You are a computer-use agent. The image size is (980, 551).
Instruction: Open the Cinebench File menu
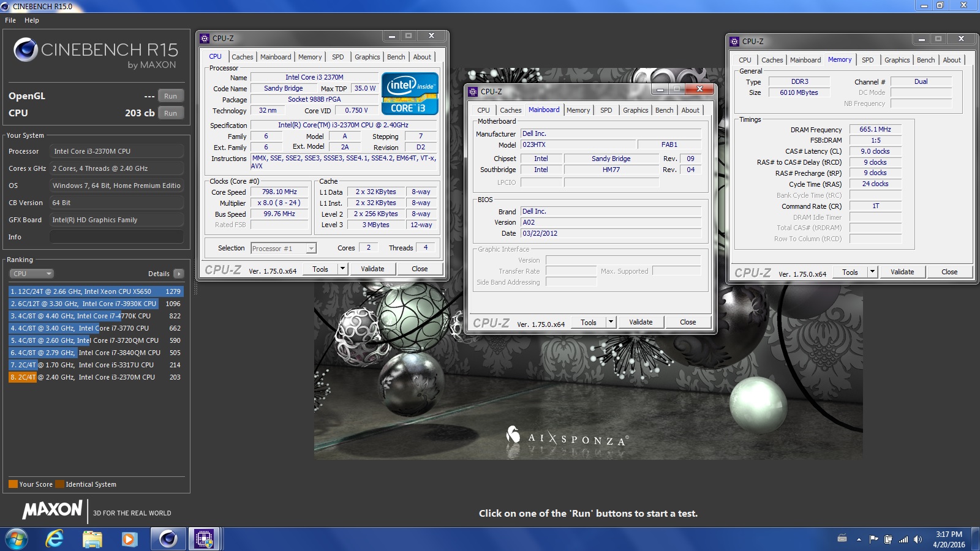click(x=10, y=20)
